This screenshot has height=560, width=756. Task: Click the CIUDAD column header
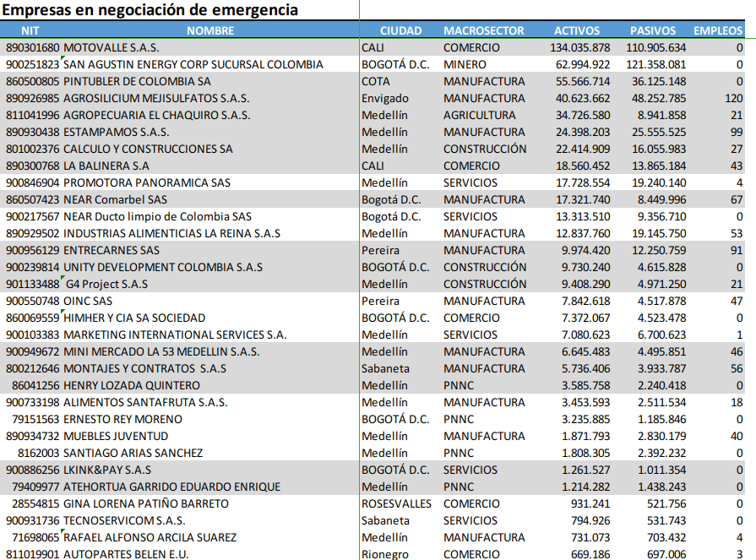(400, 31)
